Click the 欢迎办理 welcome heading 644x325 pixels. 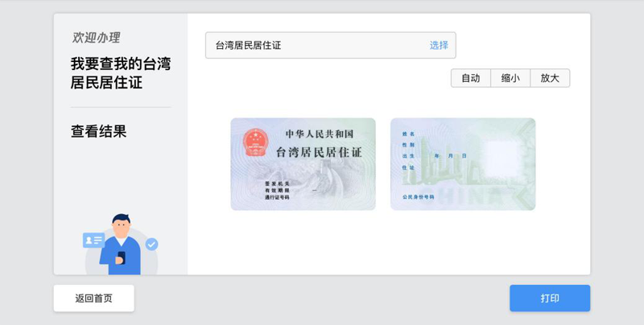(x=96, y=38)
